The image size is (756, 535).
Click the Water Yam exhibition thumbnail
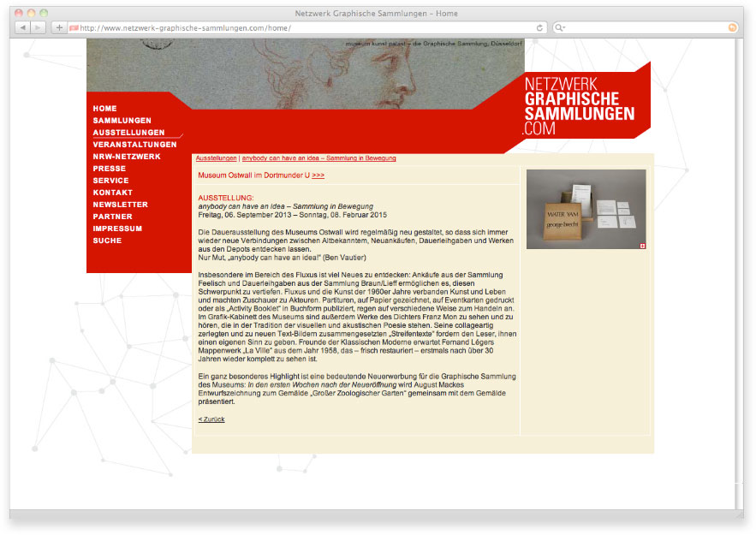(586, 209)
